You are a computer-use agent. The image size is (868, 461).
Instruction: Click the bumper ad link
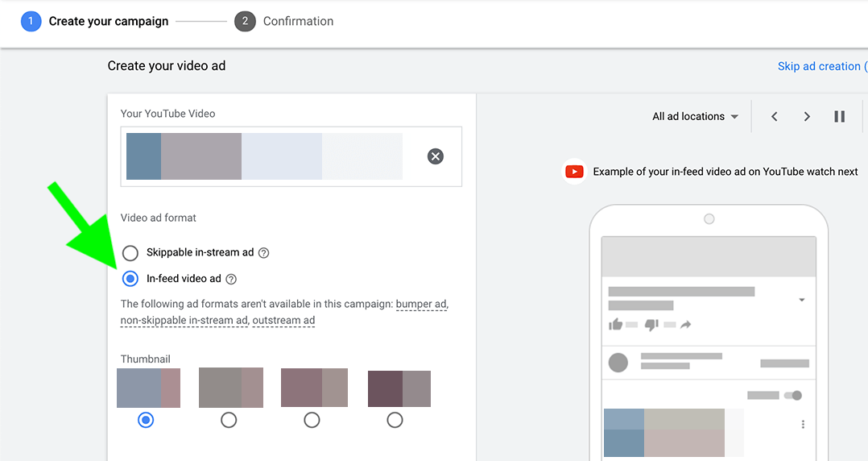(x=420, y=304)
